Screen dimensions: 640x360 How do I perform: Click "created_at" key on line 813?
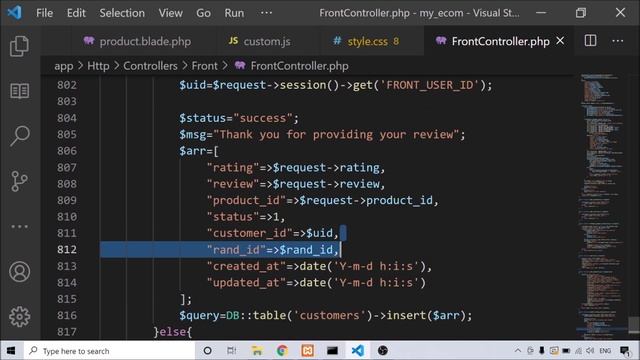click(x=246, y=266)
